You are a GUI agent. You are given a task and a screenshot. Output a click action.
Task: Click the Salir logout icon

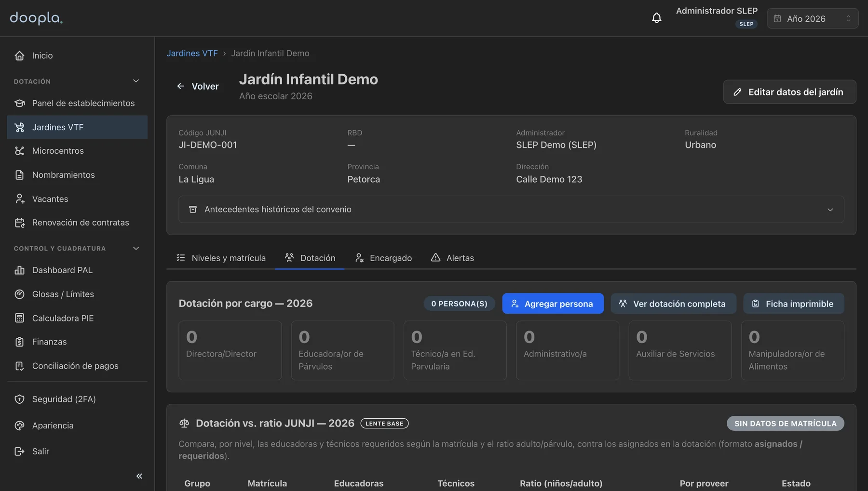pos(19,451)
